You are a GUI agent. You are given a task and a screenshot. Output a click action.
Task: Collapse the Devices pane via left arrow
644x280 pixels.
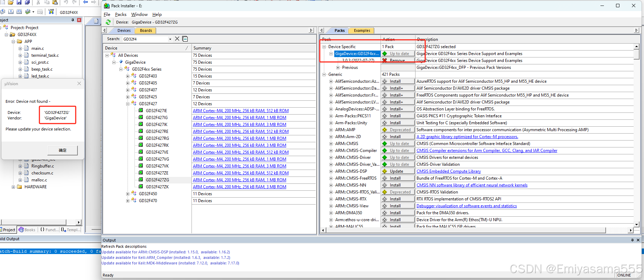[104, 30]
